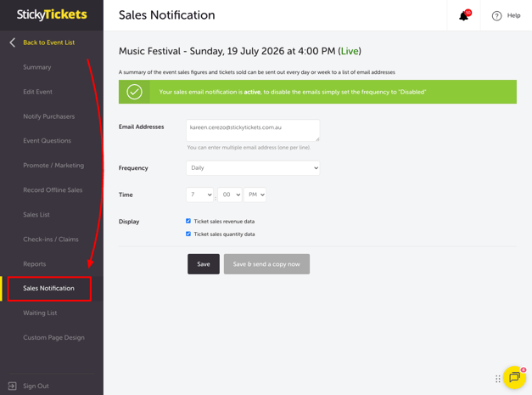The height and width of the screenshot is (395, 532).
Task: Click the Live status text
Action: point(350,51)
